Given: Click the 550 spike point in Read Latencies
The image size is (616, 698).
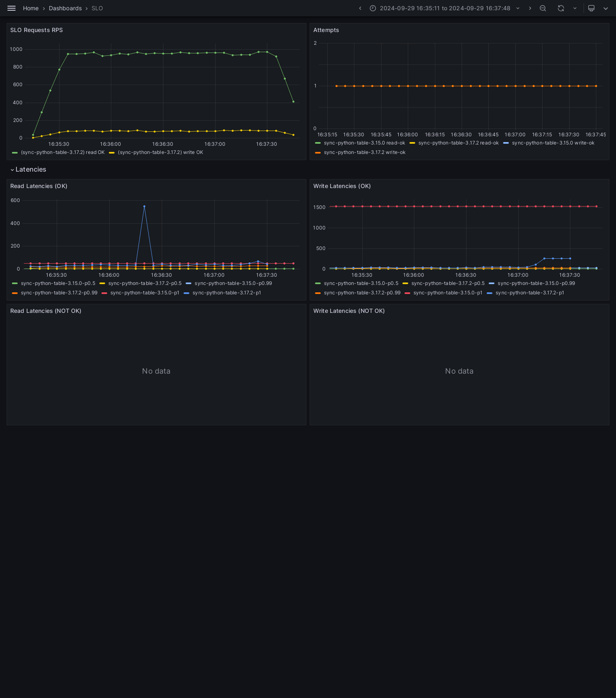Looking at the screenshot, I should tap(144, 207).
